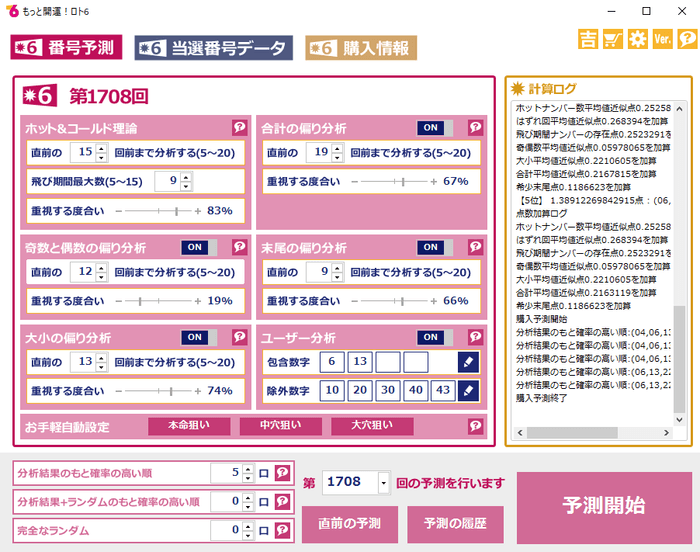Click 包含数字 field containing 13
This screenshot has width=700, height=552.
coord(360,362)
